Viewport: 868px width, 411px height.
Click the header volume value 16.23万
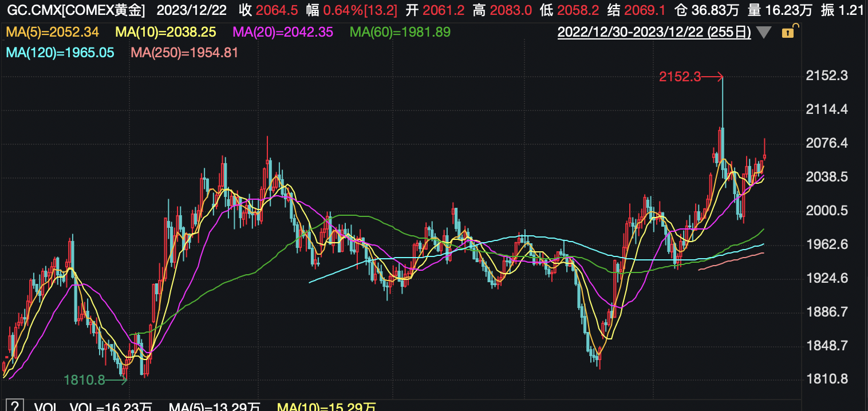click(x=788, y=10)
